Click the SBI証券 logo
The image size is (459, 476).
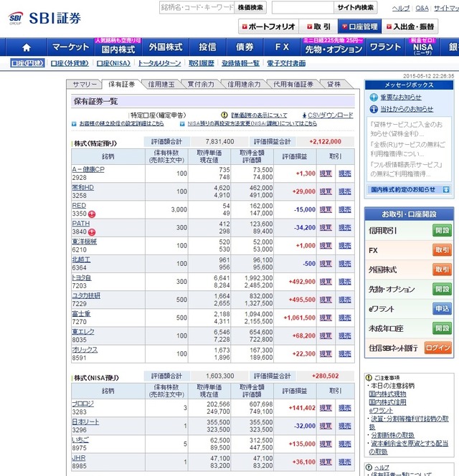[44, 18]
